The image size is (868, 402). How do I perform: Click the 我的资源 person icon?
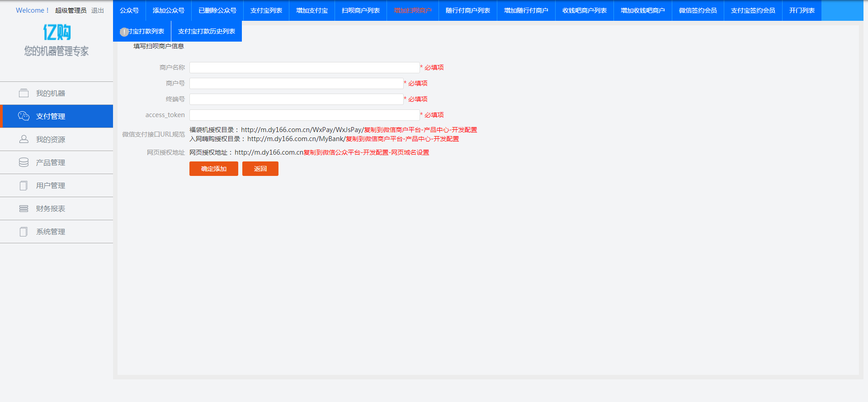point(24,139)
